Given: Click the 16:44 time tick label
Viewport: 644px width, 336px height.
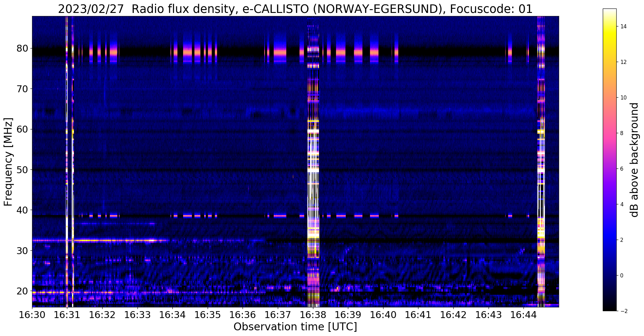Looking at the screenshot, I should tap(524, 315).
